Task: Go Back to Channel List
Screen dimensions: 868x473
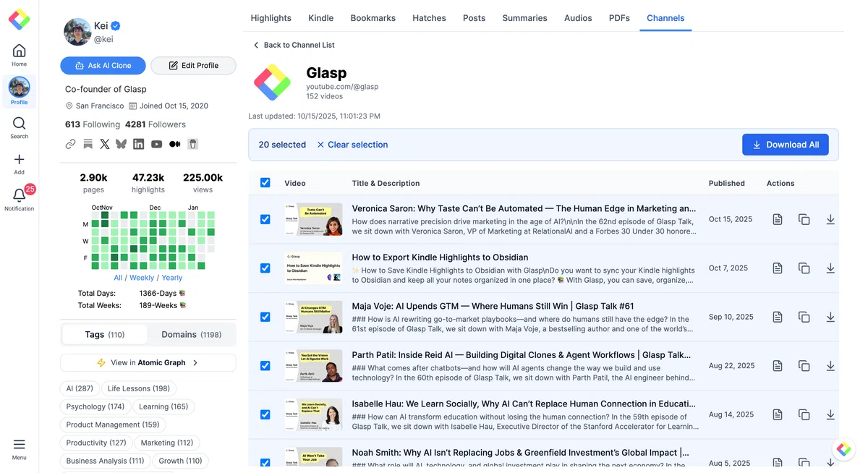Action: pyautogui.click(x=294, y=45)
